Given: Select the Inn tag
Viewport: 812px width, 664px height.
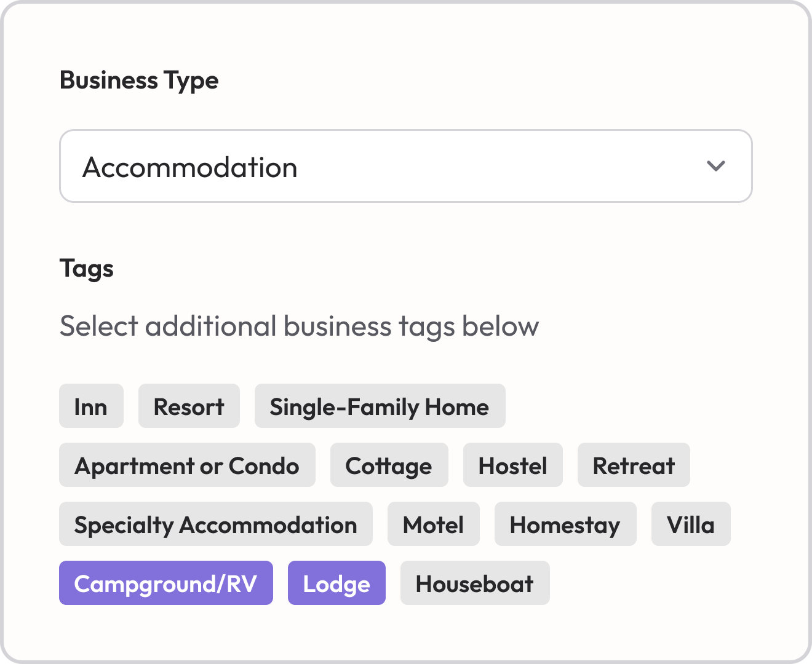Looking at the screenshot, I should 91,406.
